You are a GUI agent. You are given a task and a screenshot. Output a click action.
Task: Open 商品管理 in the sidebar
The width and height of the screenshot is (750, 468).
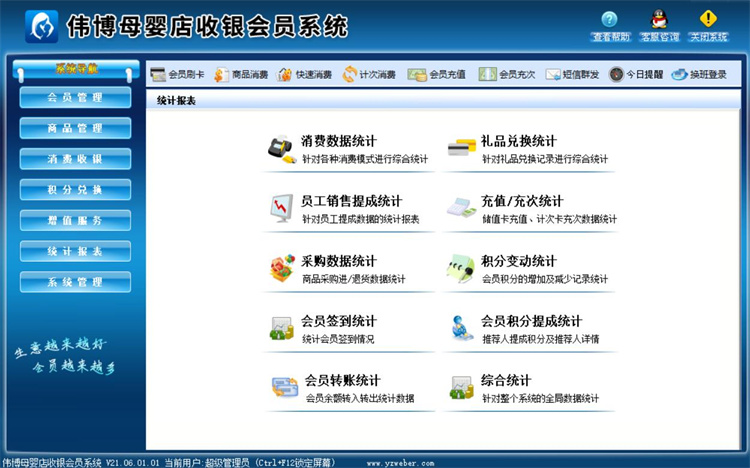pyautogui.click(x=75, y=128)
